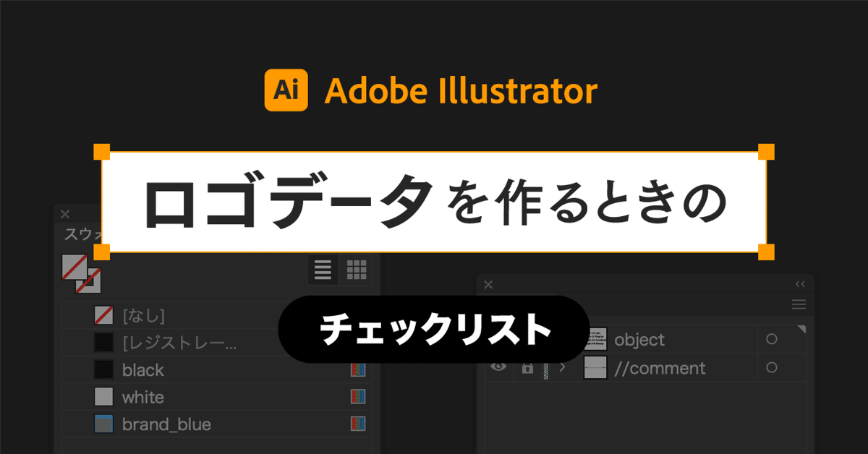Expand the //comment layer chevron
This screenshot has width=868, height=454.
tap(563, 367)
